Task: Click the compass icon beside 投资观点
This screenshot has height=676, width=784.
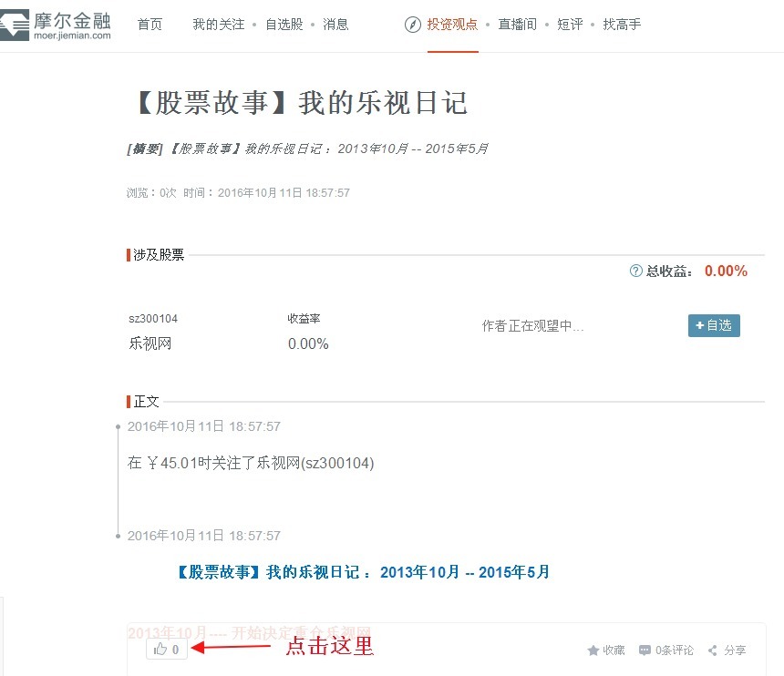Action: click(412, 24)
